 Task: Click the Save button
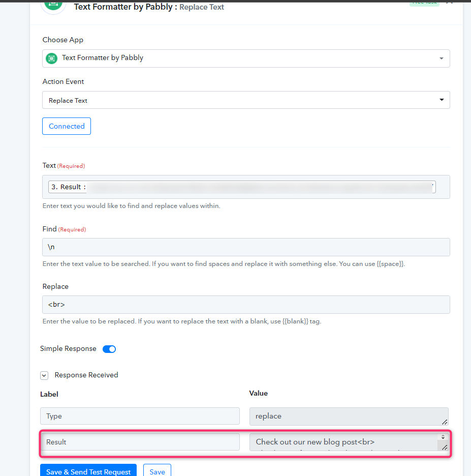157,471
